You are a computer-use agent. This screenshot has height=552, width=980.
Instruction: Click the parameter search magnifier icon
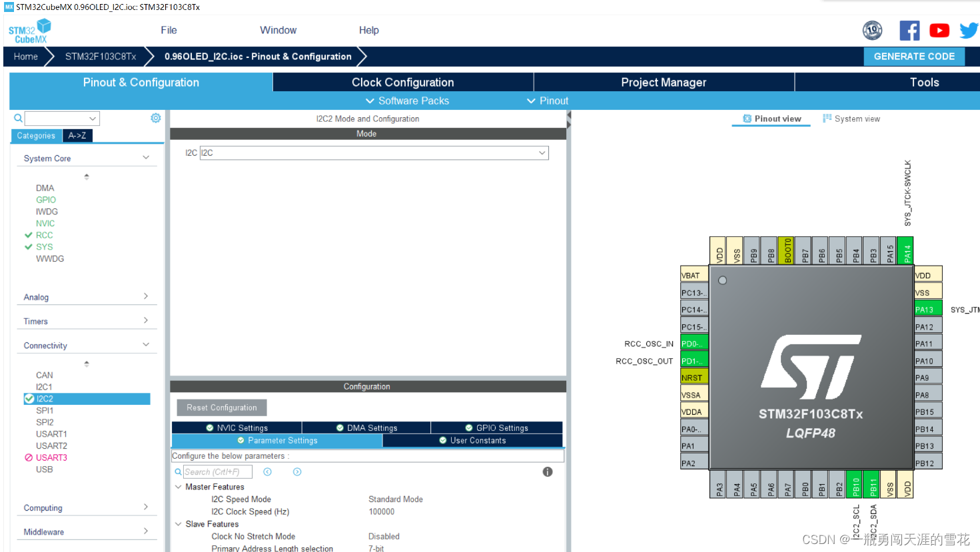[x=179, y=471]
